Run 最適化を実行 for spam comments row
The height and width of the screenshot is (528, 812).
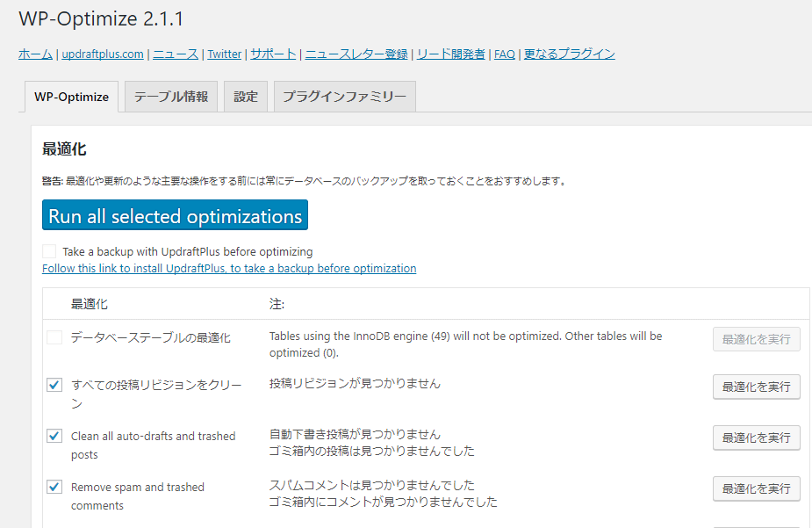point(756,488)
